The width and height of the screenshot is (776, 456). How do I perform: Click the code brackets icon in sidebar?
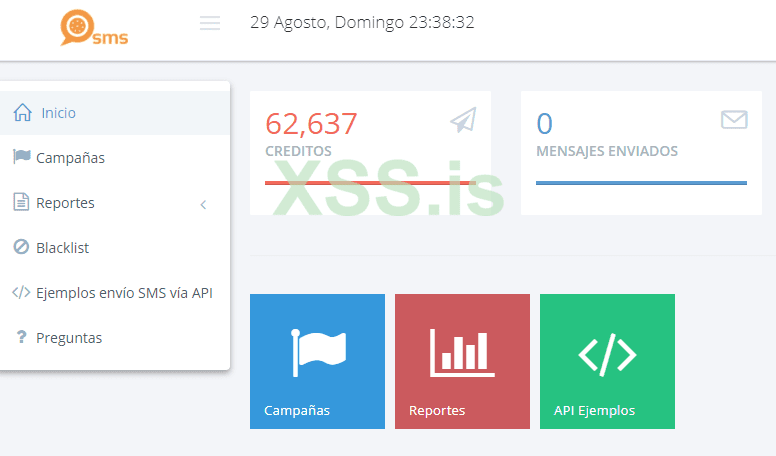point(21,292)
